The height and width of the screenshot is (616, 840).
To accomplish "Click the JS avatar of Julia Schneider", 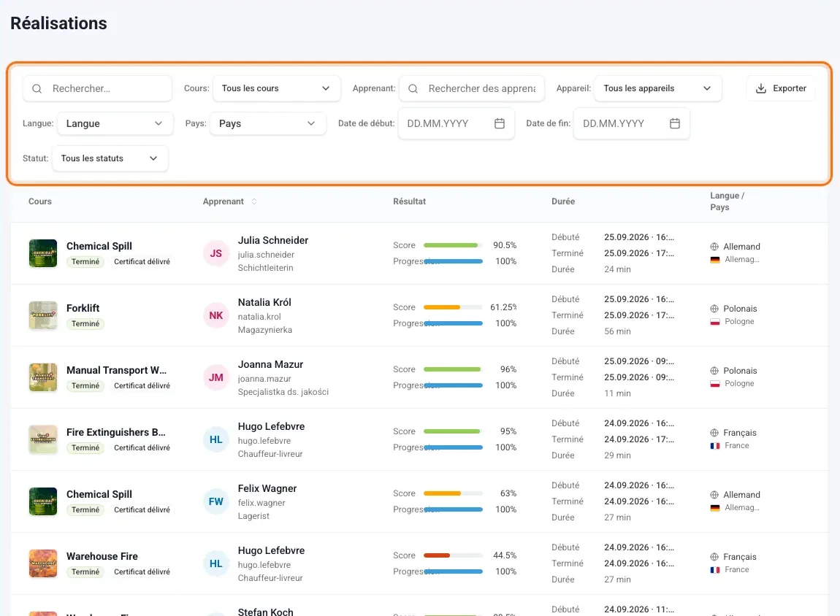I will pos(216,253).
